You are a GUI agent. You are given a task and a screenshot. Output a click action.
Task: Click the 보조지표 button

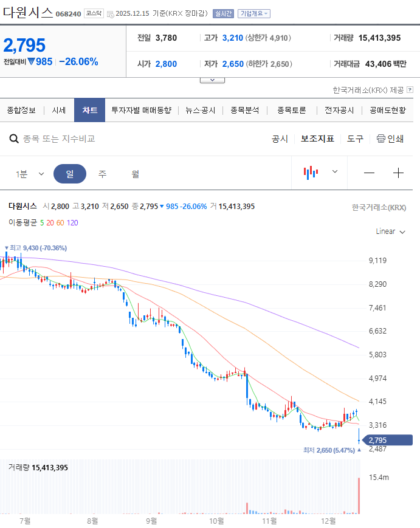coord(317,139)
